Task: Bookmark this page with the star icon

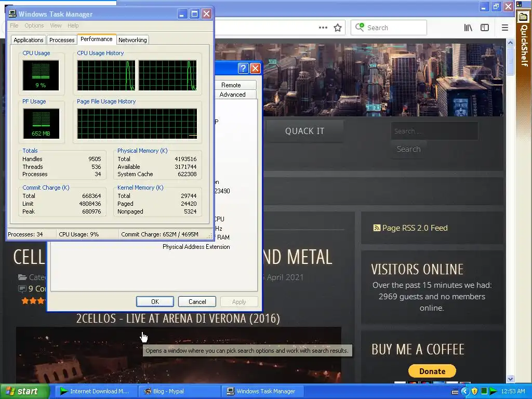Action: pyautogui.click(x=338, y=28)
